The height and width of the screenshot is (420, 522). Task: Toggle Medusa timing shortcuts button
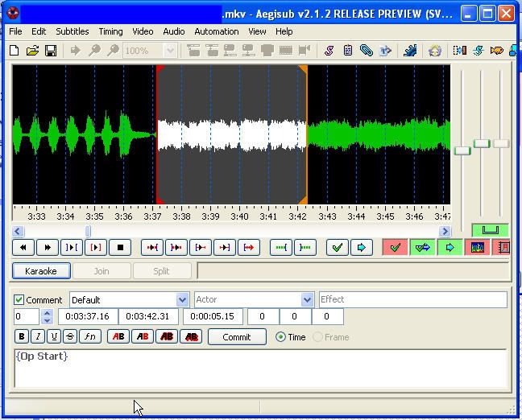pyautogui.click(x=502, y=247)
